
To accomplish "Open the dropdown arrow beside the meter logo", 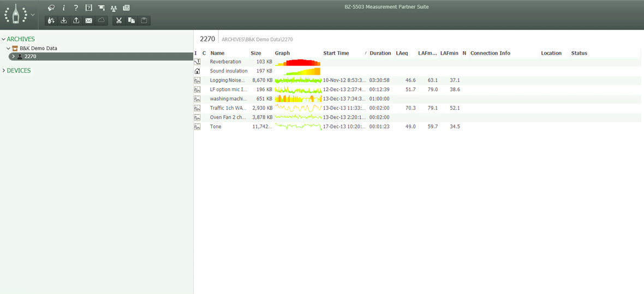I will click(x=33, y=15).
